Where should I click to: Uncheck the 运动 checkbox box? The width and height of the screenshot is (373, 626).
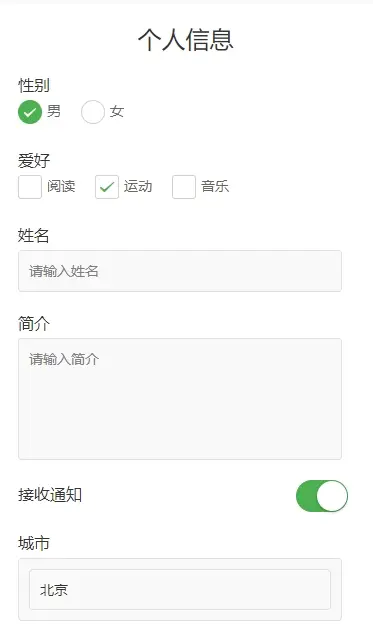(107, 186)
